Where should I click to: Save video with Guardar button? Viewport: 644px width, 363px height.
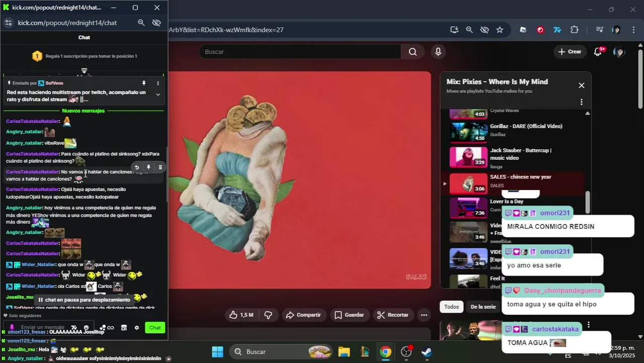click(349, 315)
